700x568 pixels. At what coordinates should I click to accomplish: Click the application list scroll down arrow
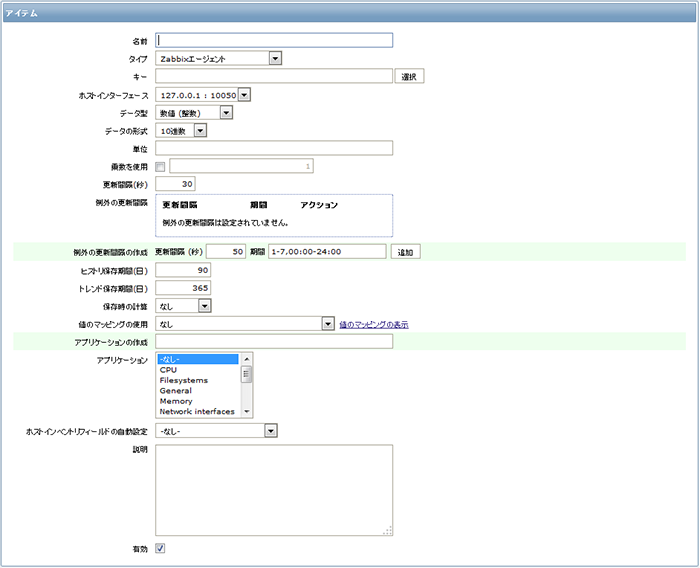(246, 412)
